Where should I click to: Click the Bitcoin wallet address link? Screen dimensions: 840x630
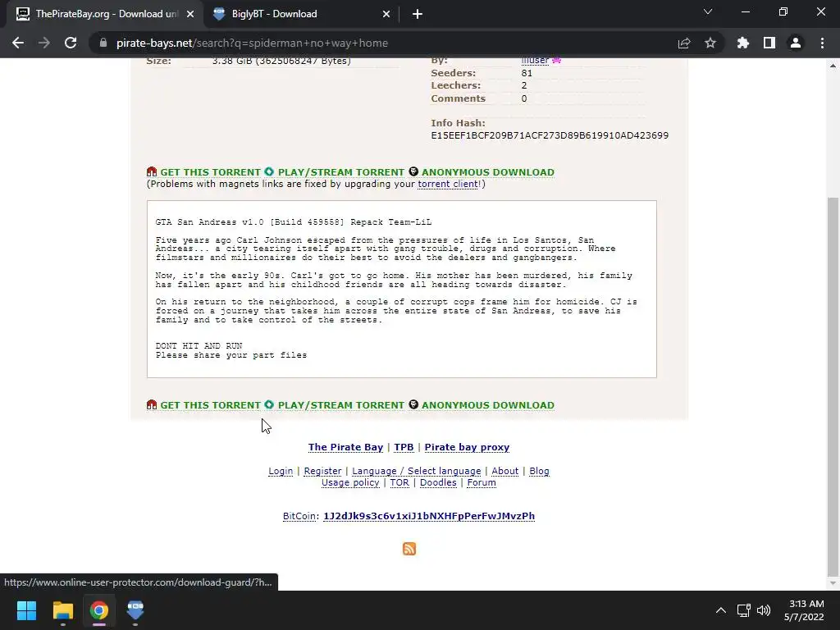point(428,516)
